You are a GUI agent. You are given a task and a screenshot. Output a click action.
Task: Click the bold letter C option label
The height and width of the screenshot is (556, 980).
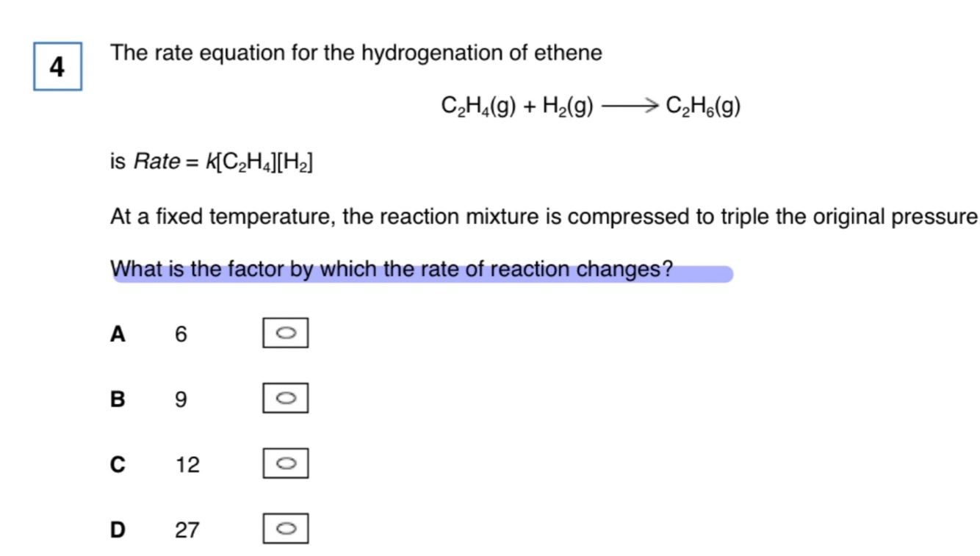(x=118, y=465)
